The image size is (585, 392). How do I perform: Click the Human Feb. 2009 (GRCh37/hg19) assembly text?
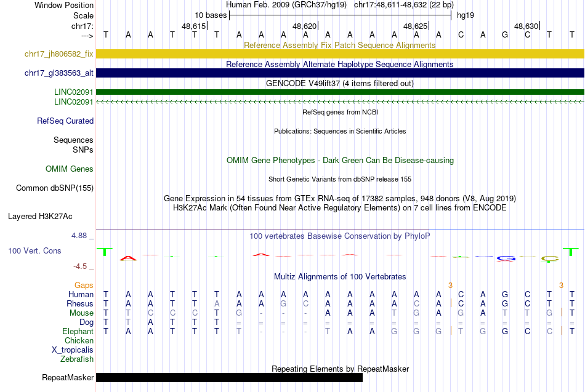pyautogui.click(x=286, y=5)
